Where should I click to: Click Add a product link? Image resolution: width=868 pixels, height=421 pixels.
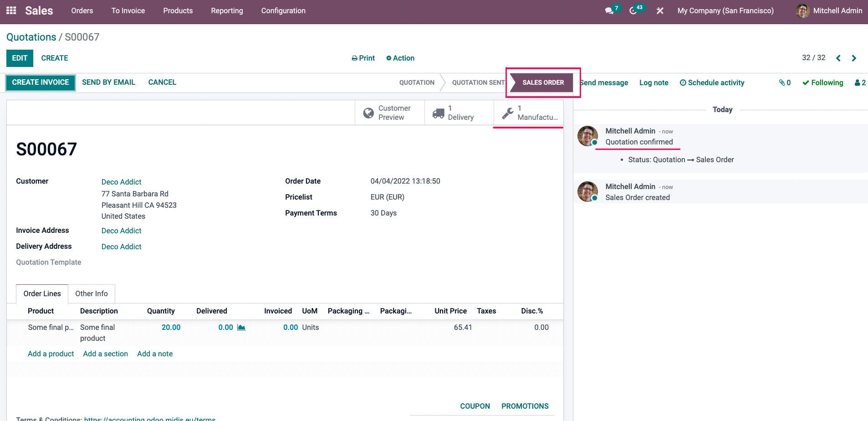(x=51, y=354)
